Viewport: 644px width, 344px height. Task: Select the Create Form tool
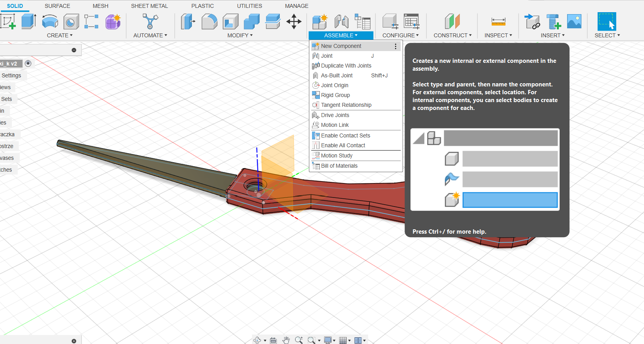(x=113, y=22)
